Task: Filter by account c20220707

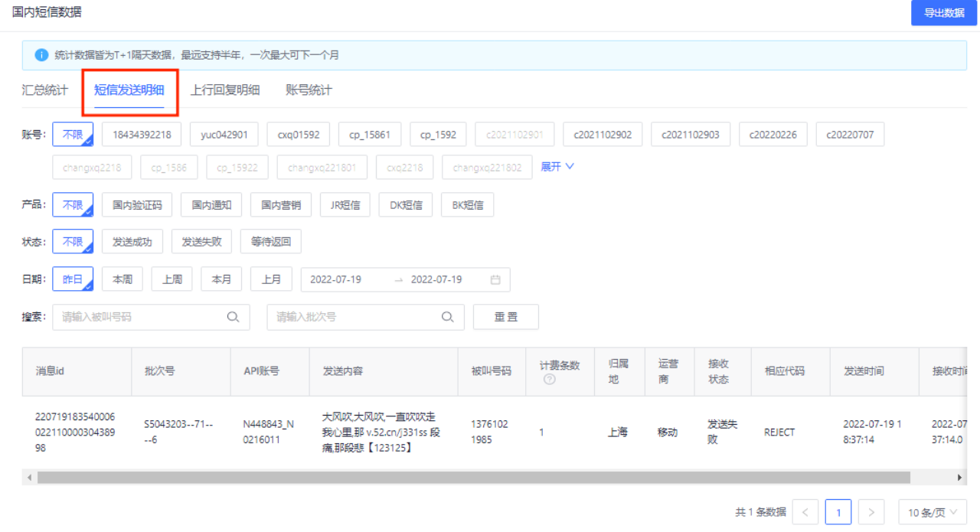Action: (x=851, y=135)
